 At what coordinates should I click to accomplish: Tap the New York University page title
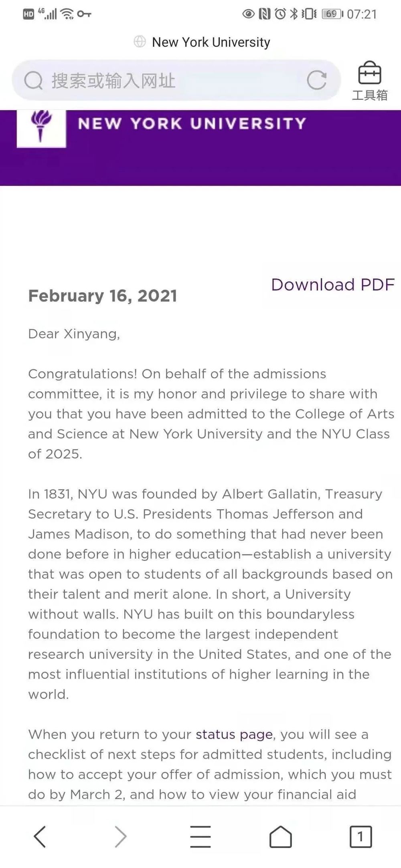coord(211,42)
